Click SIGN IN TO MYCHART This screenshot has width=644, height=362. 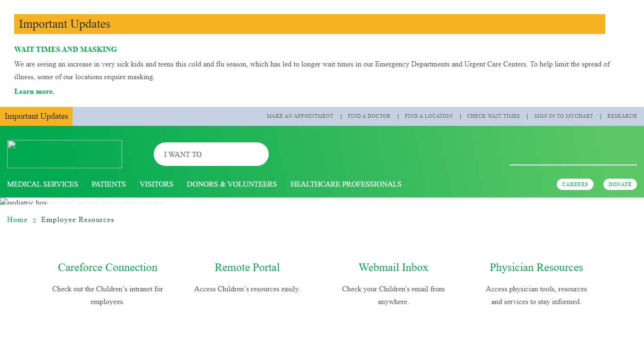[x=563, y=116]
